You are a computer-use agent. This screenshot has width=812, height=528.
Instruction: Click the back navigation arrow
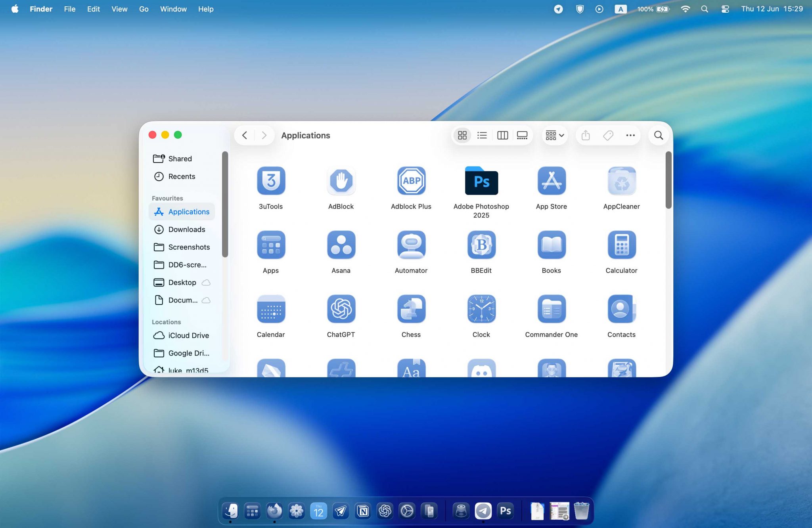click(x=244, y=135)
